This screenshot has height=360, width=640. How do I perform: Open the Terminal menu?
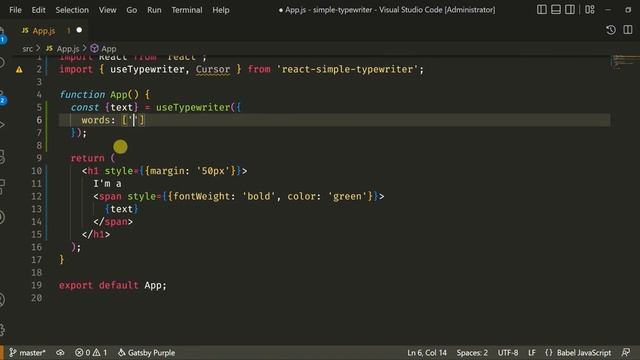click(x=187, y=10)
